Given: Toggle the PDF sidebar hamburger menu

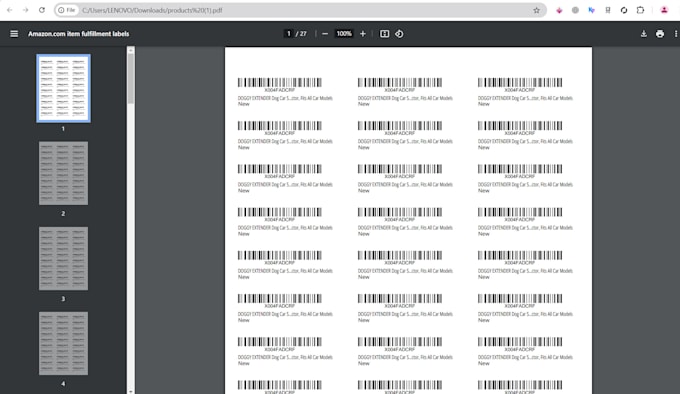Looking at the screenshot, I should (x=14, y=33).
